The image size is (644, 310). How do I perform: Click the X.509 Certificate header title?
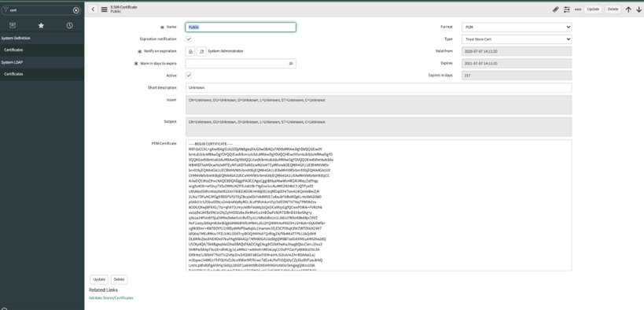coord(124,7)
